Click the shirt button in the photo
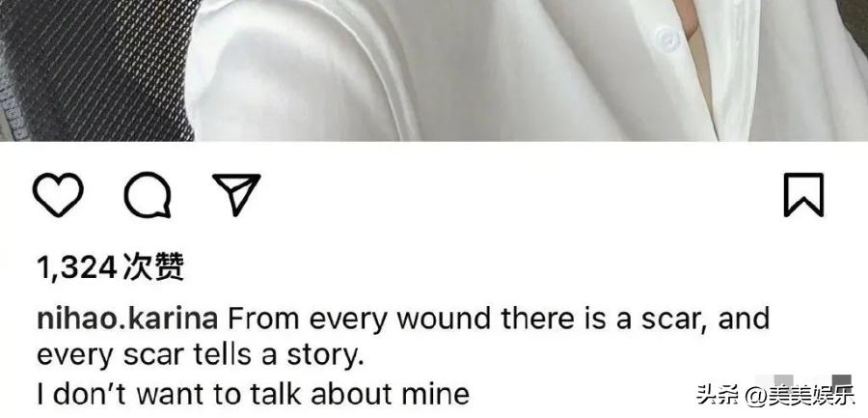868x418 pixels. coord(666,40)
